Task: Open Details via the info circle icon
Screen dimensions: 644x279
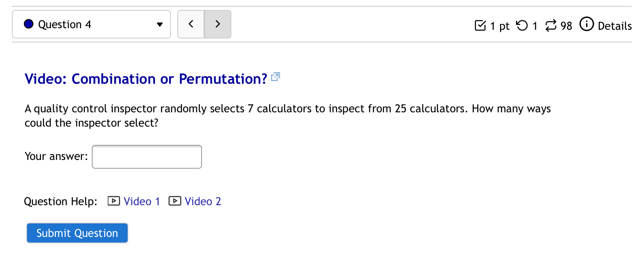Action: coord(587,25)
